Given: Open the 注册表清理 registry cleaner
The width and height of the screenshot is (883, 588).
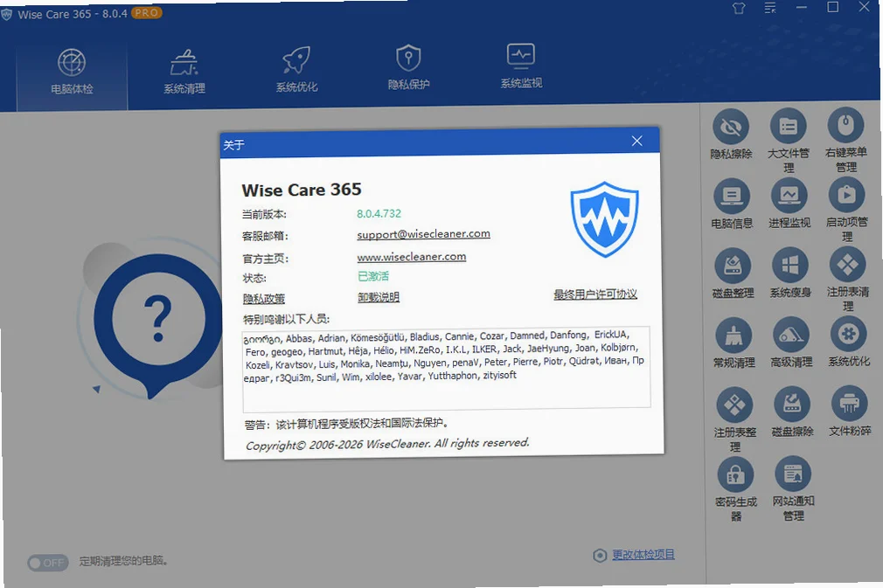Looking at the screenshot, I should coord(847,279).
